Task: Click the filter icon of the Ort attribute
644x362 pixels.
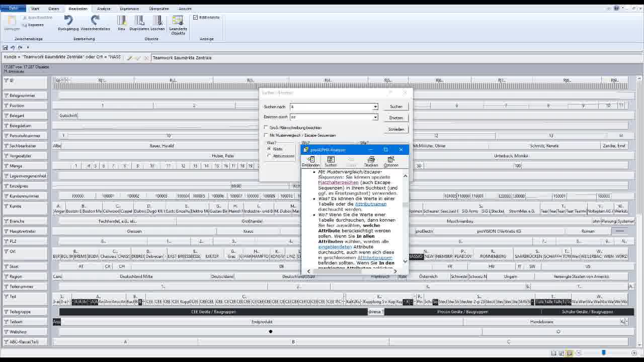Action: 6,251
